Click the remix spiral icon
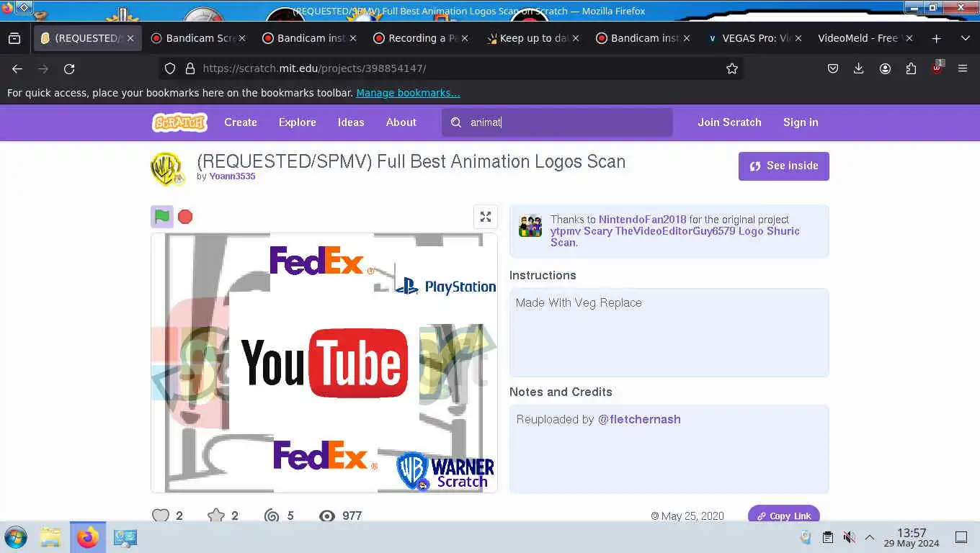 click(x=272, y=516)
